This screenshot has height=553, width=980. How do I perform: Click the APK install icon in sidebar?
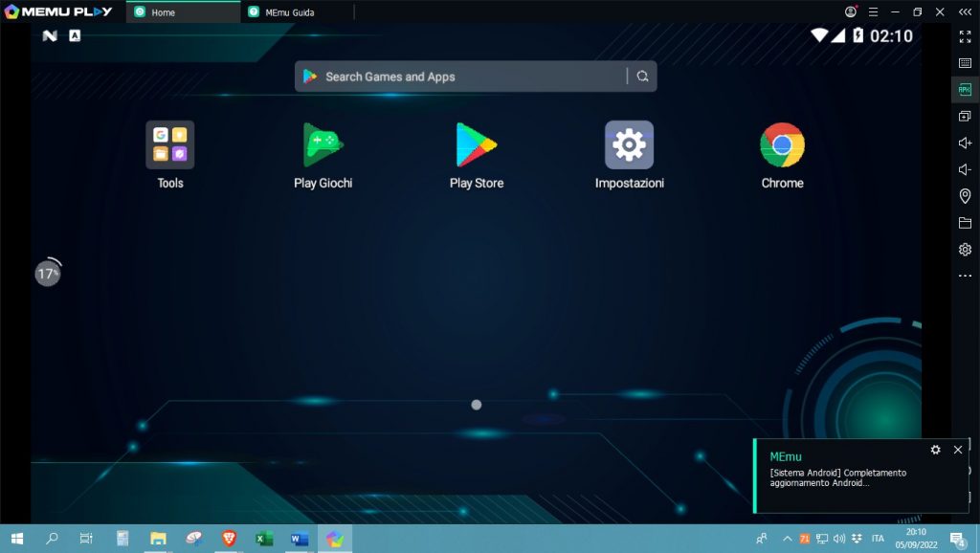tap(965, 90)
